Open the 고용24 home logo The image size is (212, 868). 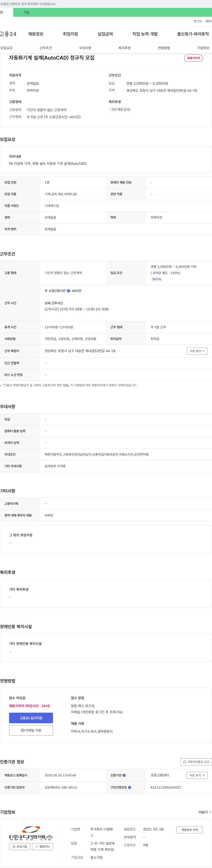[x=8, y=34]
